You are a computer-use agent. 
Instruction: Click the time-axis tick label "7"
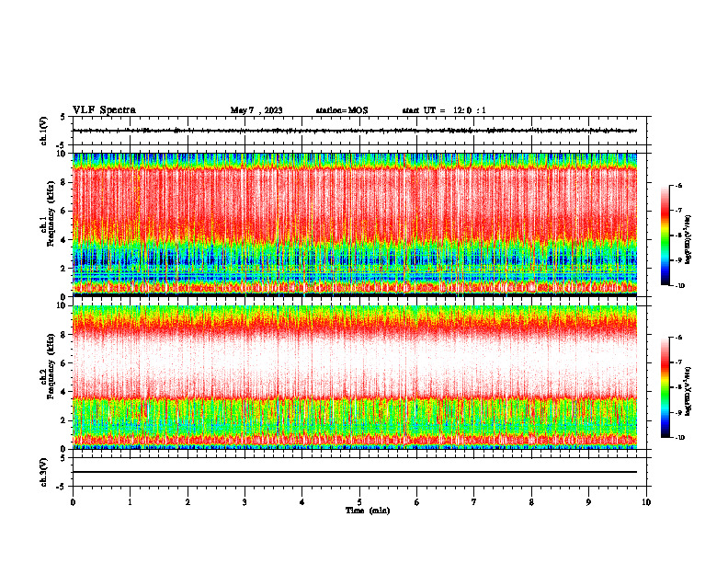474,502
